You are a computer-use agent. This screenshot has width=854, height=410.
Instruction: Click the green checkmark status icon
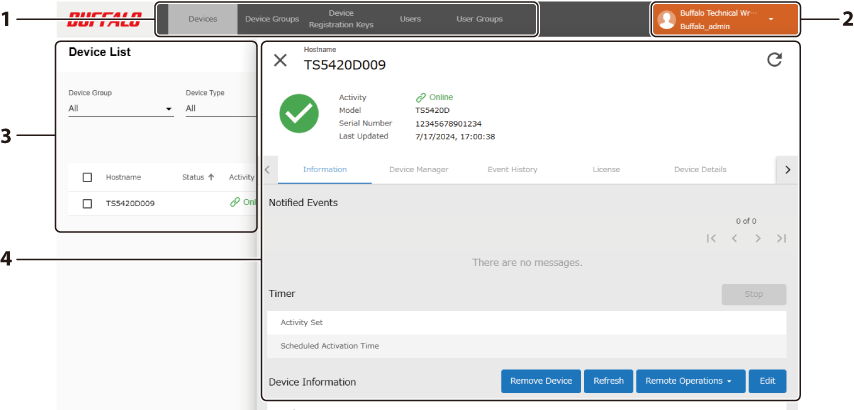tap(299, 115)
